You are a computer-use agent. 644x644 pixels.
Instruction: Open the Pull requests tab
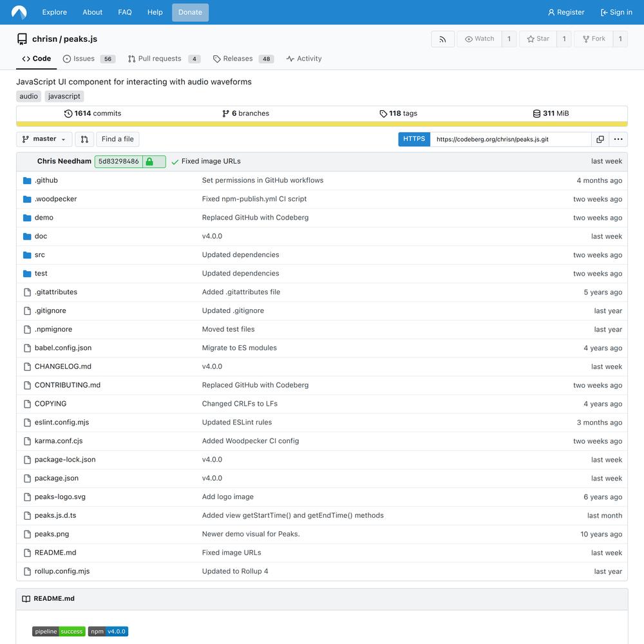point(159,59)
